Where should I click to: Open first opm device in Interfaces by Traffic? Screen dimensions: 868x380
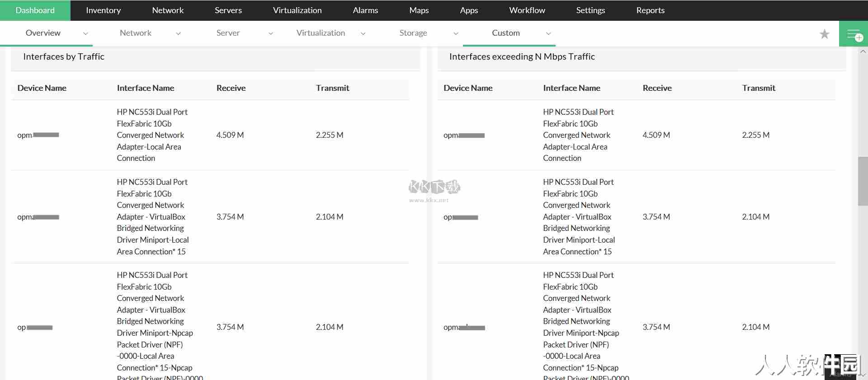tap(38, 135)
